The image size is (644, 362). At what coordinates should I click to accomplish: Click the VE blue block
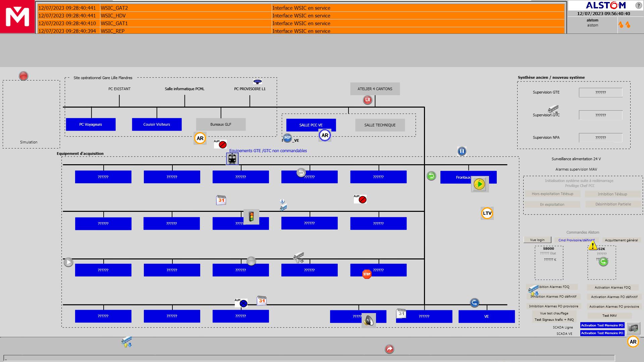[x=487, y=316]
